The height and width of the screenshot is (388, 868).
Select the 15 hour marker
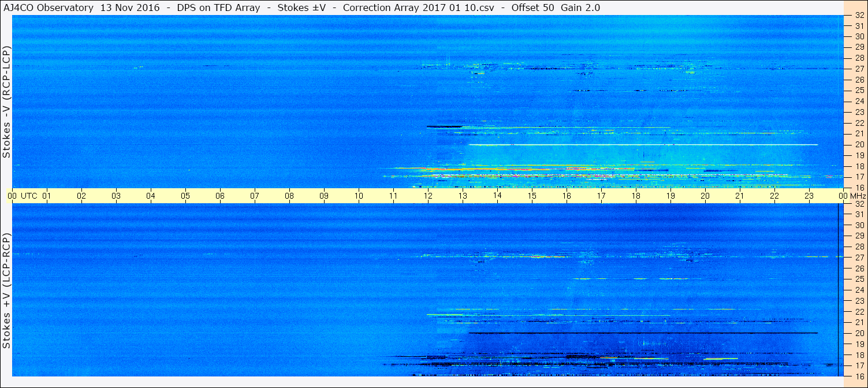[532, 196]
